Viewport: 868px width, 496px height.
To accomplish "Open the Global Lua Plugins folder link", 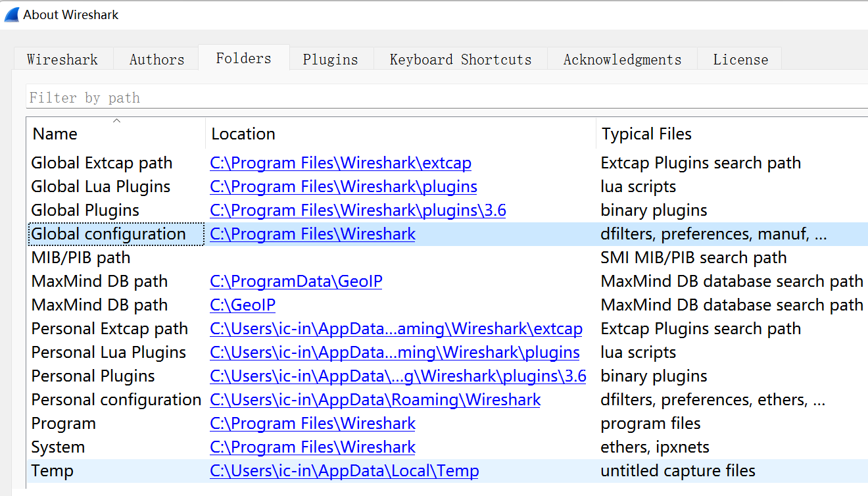I will click(x=343, y=187).
